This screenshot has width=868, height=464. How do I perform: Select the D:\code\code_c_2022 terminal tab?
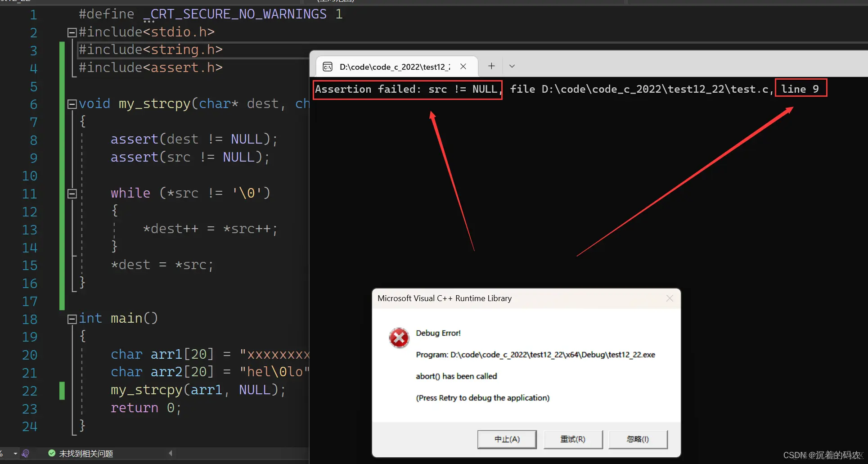click(x=397, y=67)
